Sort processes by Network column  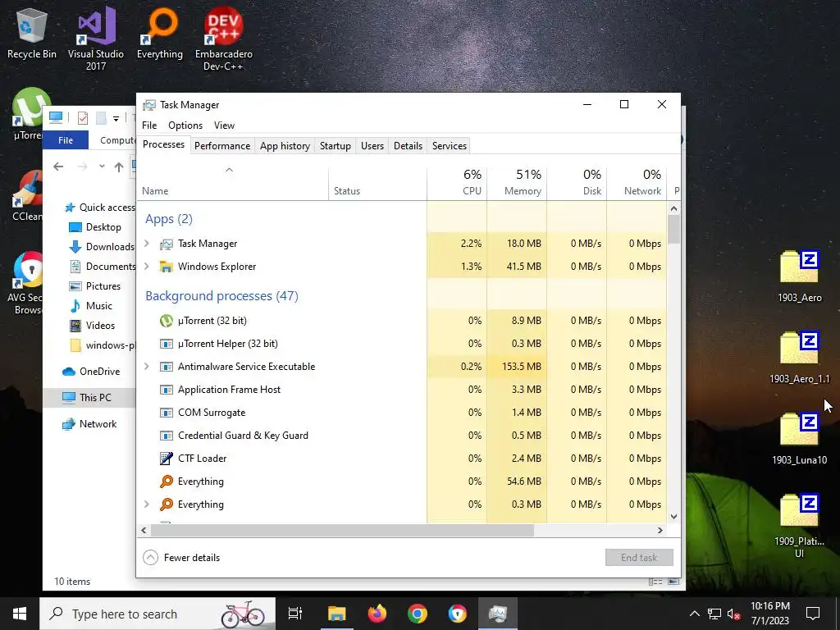tap(637, 183)
